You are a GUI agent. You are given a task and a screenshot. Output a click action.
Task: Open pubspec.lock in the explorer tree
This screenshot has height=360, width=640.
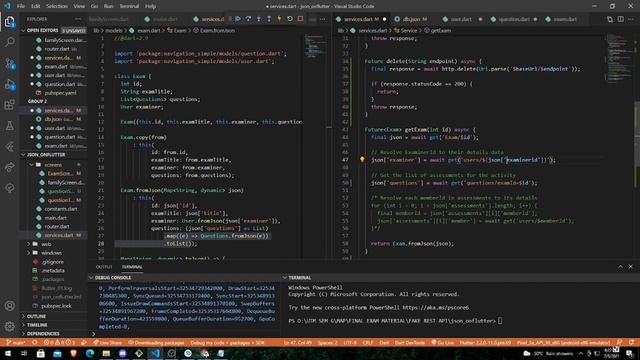56,306
